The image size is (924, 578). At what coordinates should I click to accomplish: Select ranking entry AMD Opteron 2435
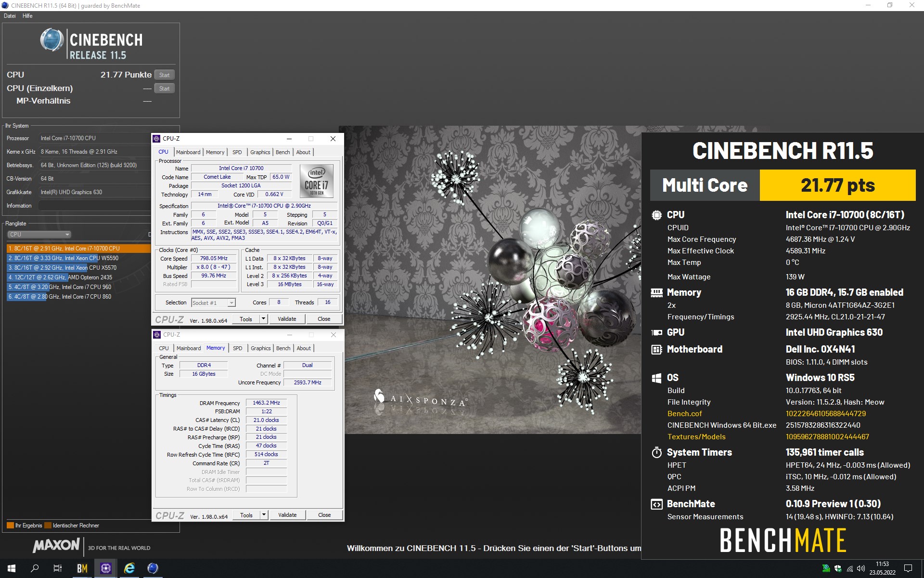78,277
